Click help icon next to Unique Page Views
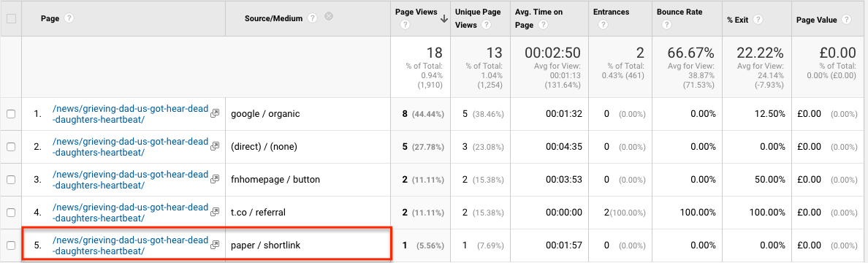Screen dimensions: 868x263 click(x=486, y=24)
